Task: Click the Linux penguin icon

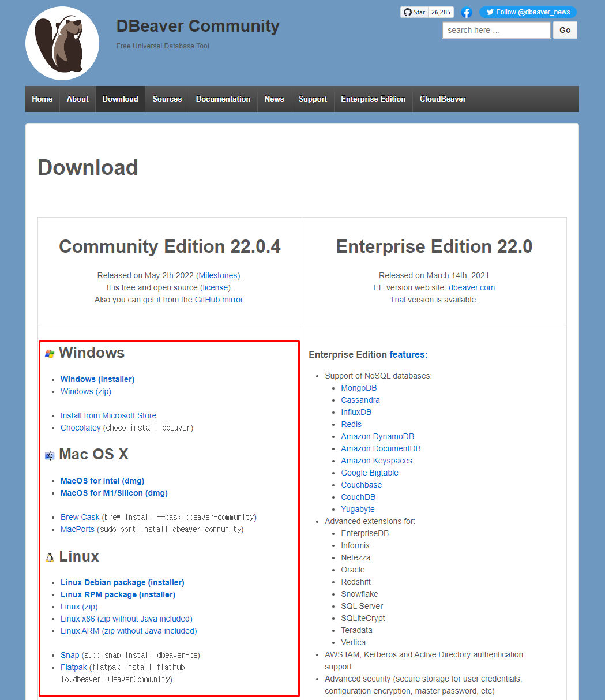Action: pos(50,557)
